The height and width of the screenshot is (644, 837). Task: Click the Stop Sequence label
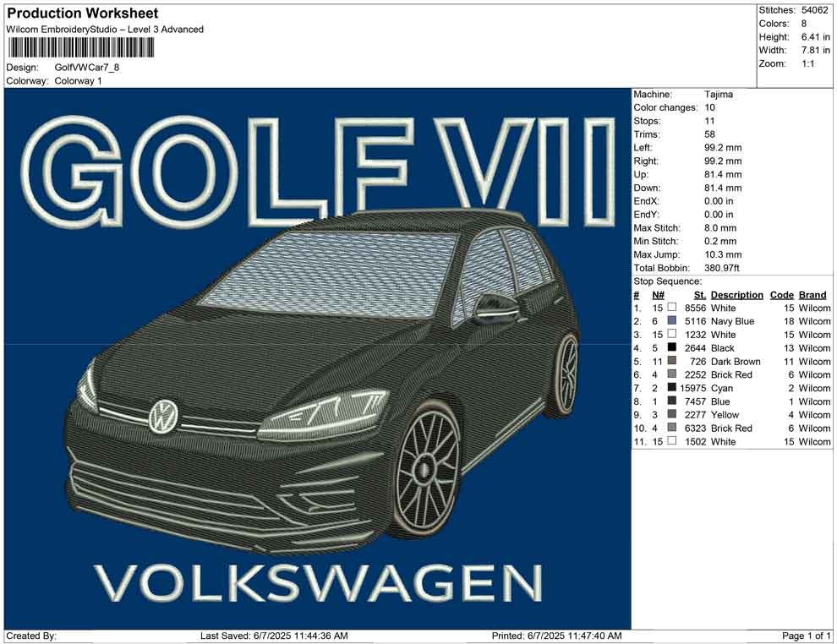668,281
